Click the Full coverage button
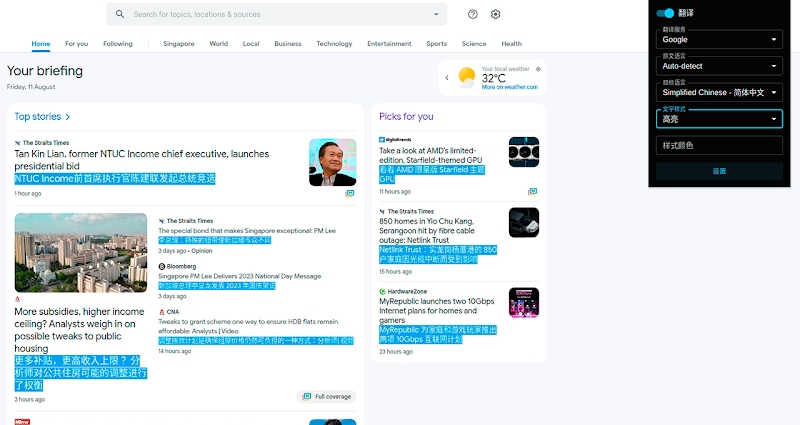Screen dimensions: 800x425 point(327,396)
